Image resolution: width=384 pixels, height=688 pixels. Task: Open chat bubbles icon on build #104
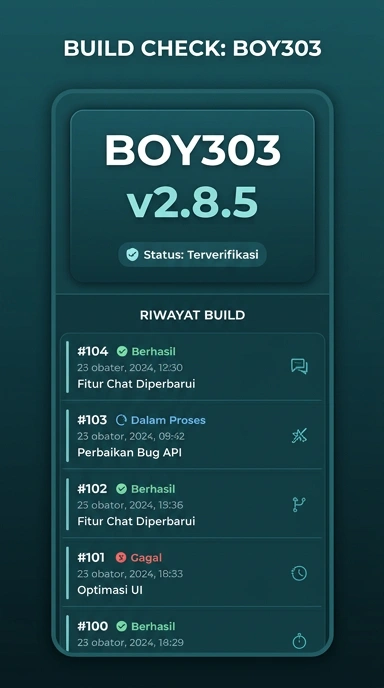[299, 366]
